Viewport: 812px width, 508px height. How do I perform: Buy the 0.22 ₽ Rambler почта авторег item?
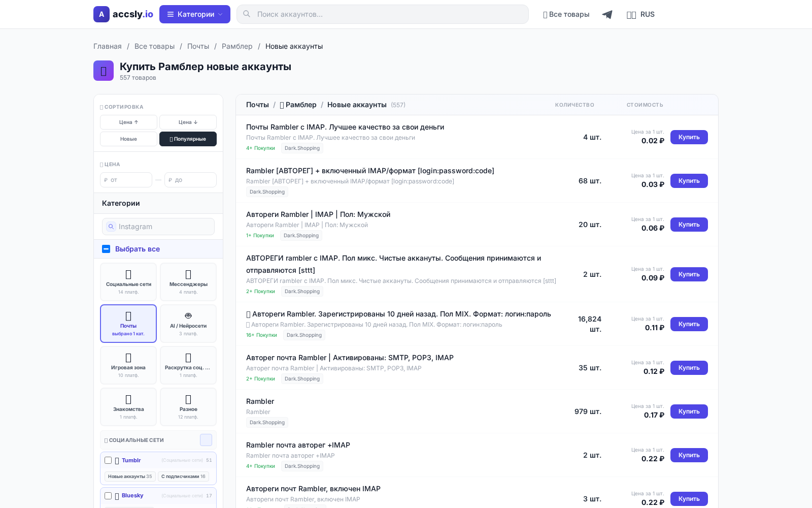689,455
